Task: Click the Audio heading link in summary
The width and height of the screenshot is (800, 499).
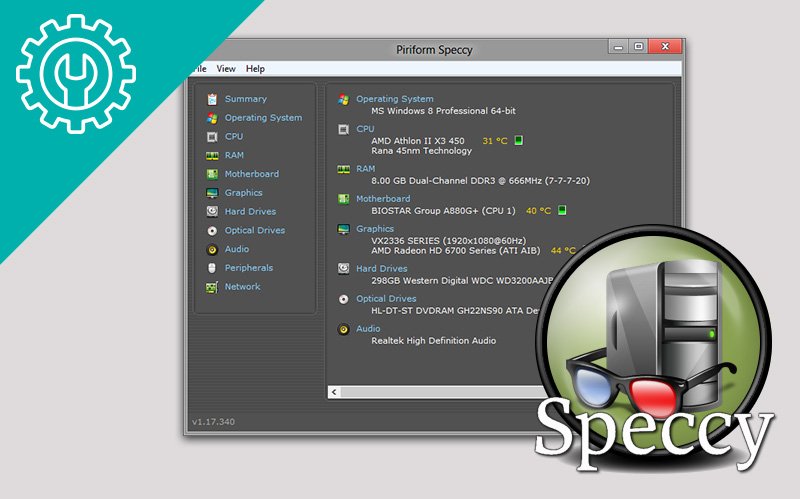Action: (x=368, y=329)
